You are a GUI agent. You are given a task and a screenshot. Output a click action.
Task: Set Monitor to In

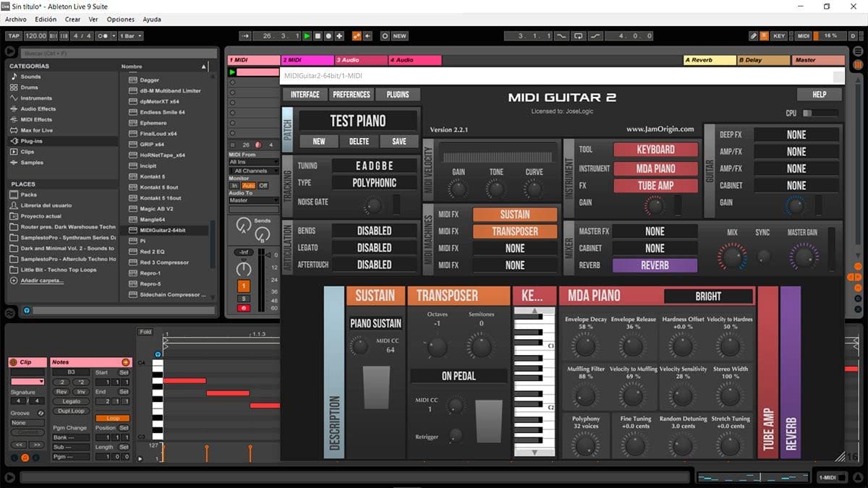pos(234,185)
